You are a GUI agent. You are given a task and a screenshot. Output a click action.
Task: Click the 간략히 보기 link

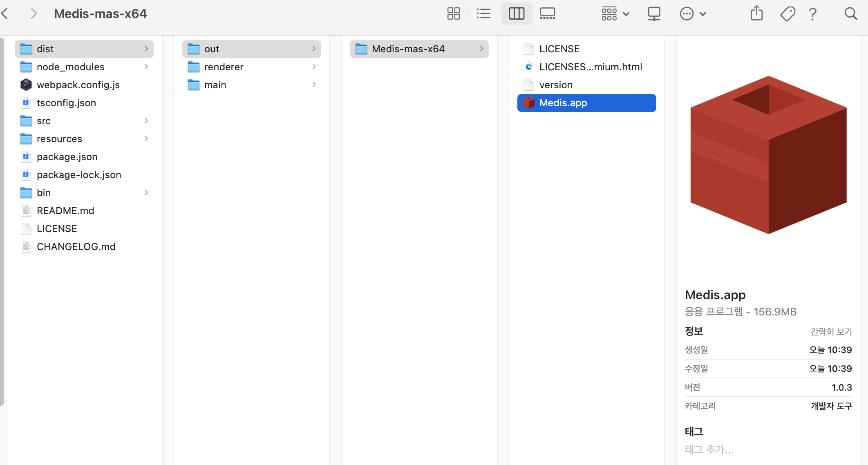point(831,331)
